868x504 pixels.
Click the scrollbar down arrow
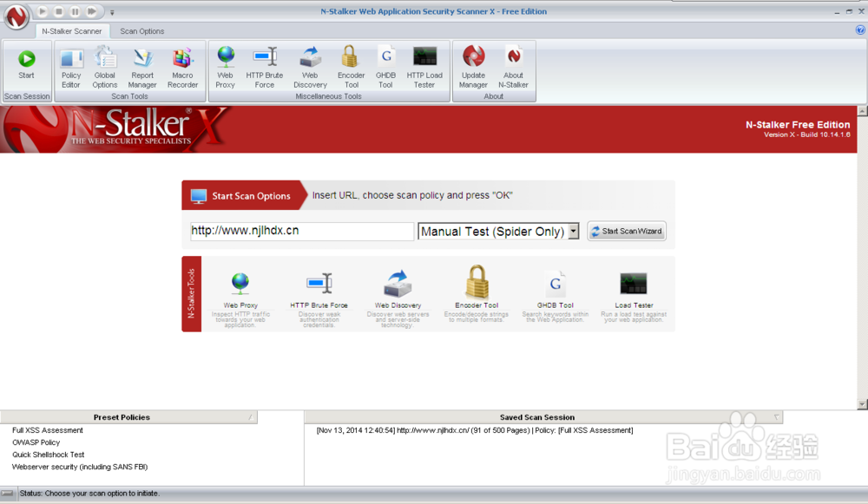(862, 404)
